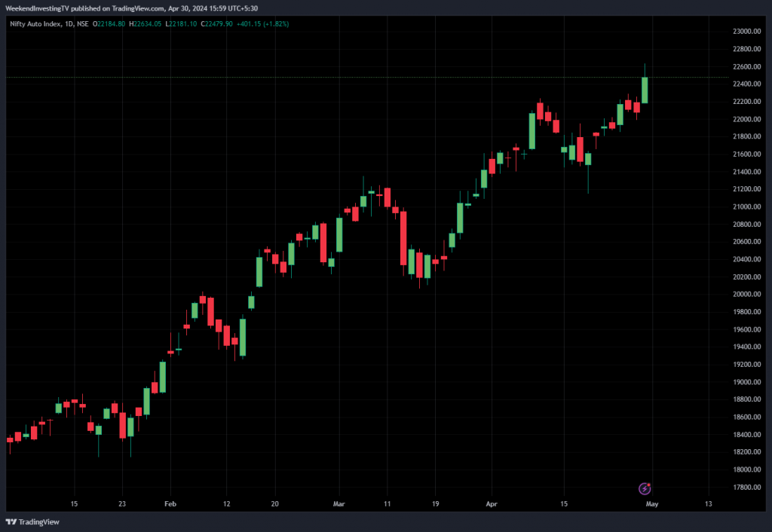Click the 22600.00 price axis label
Image resolution: width=772 pixels, height=532 pixels.
point(746,66)
